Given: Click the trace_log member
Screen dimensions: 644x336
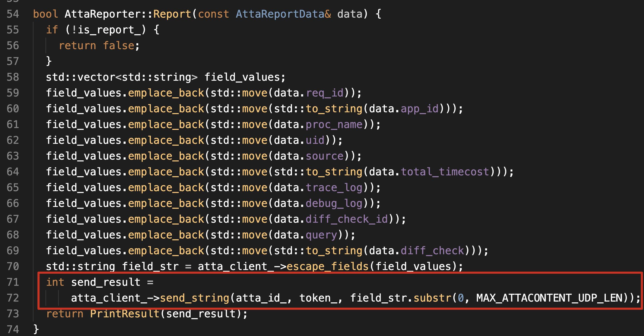Looking at the screenshot, I should pos(334,187).
